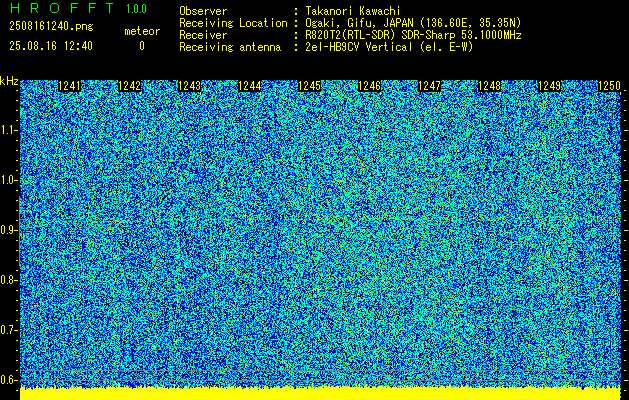This screenshot has height=400, width=629.
Task: Click the Observer label
Action: [203, 11]
